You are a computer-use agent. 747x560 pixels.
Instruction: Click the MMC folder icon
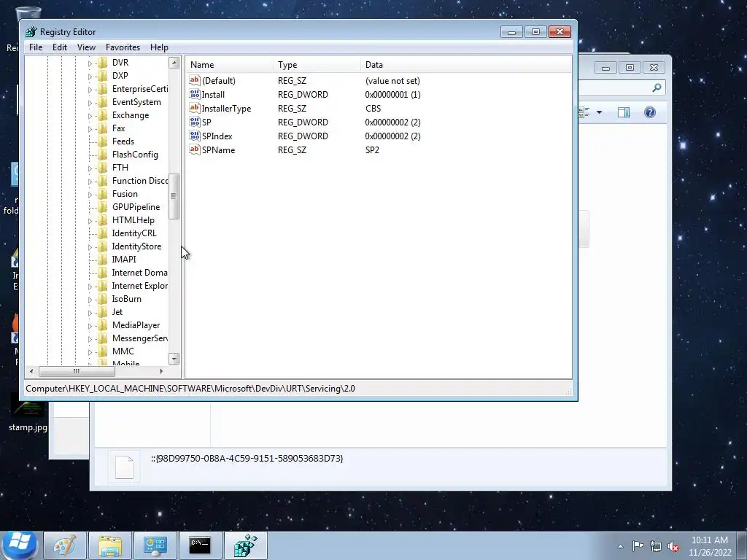tap(102, 351)
